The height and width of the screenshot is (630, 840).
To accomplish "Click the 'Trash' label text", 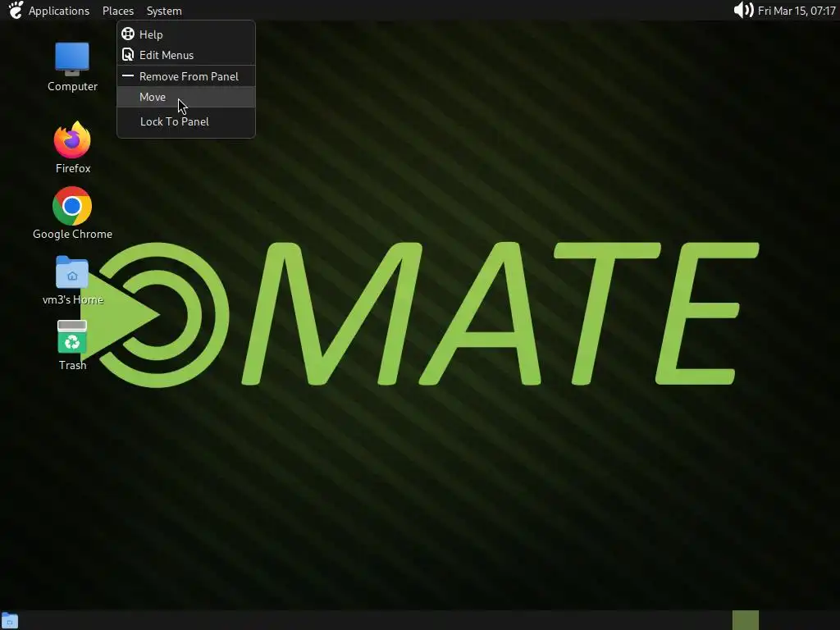I will click(72, 365).
